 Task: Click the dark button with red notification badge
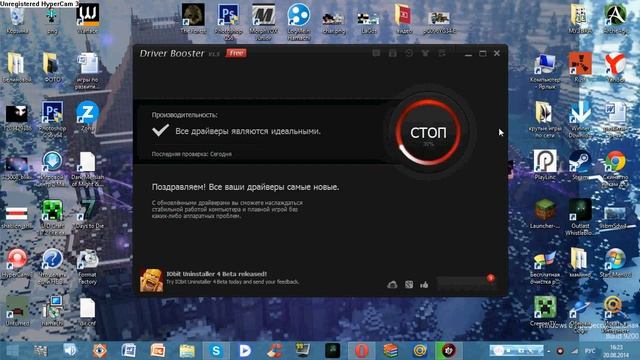coord(466,282)
